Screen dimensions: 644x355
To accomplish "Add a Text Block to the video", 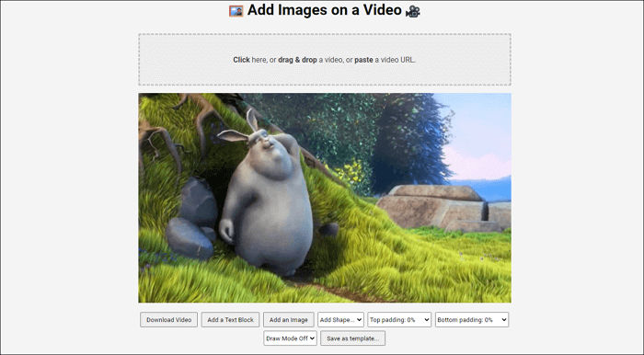I will point(230,320).
